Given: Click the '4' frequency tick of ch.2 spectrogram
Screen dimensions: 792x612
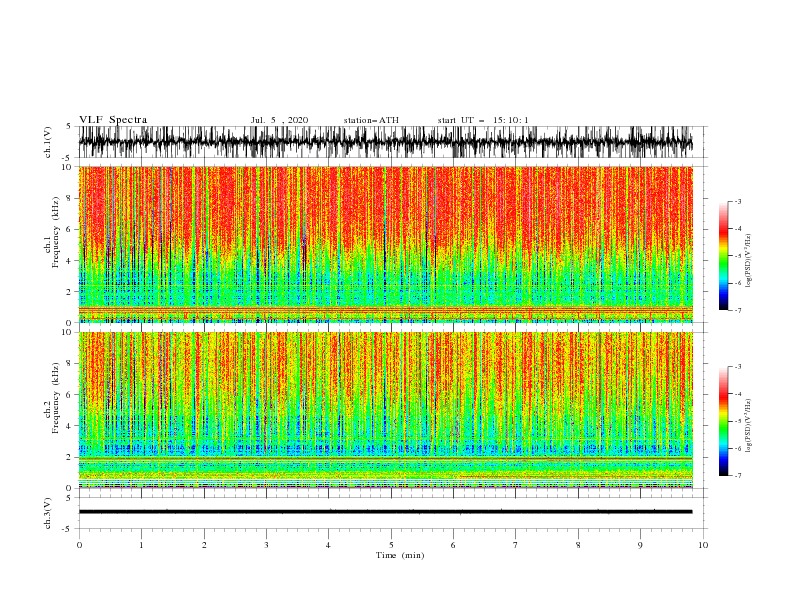Looking at the screenshot, I should (x=70, y=426).
